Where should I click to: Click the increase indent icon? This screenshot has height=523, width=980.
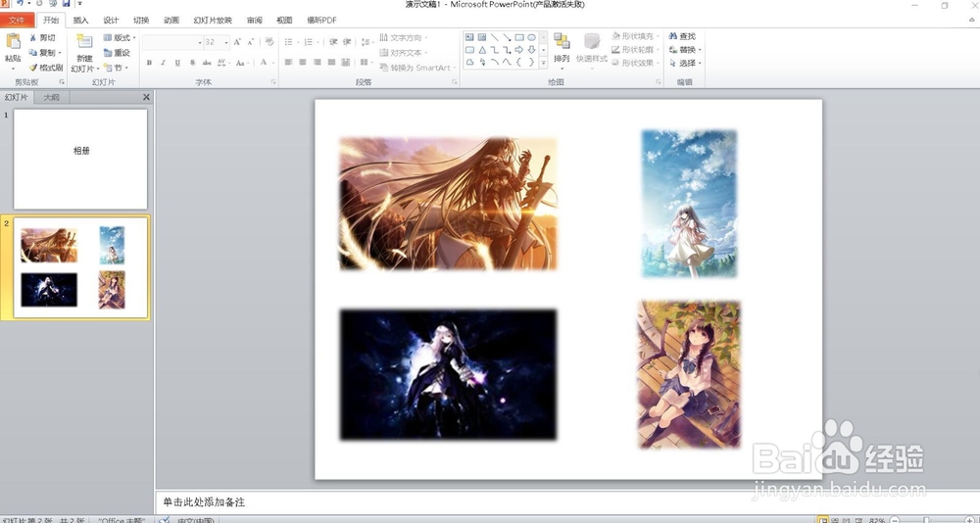[348, 42]
